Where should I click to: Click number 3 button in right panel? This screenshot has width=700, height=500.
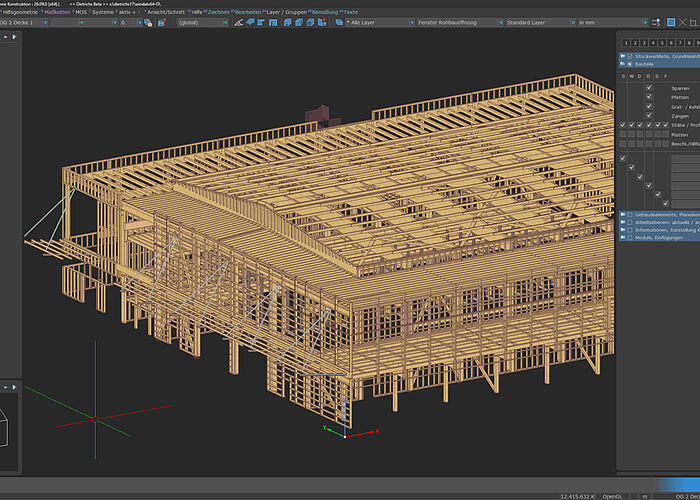(644, 43)
